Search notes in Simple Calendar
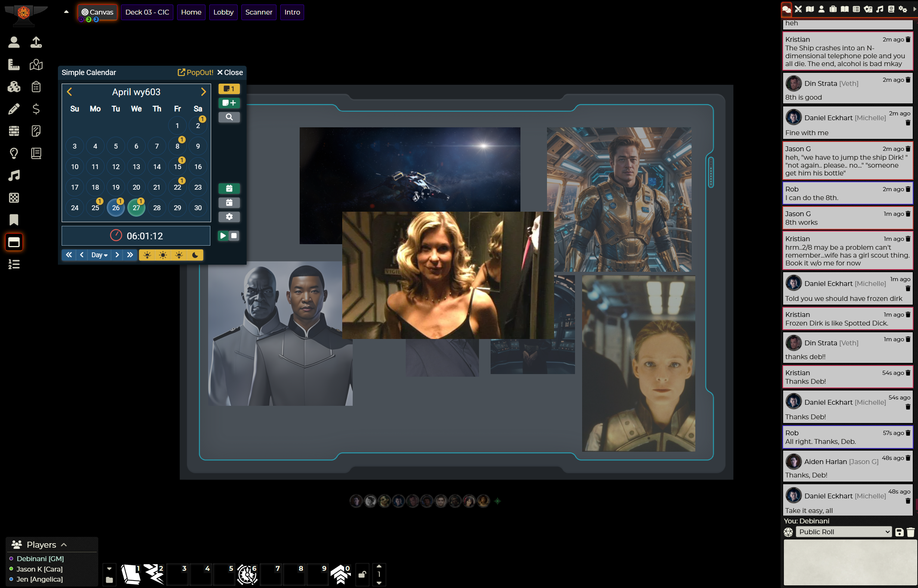Screen dimensions: 918x588 (x=229, y=117)
